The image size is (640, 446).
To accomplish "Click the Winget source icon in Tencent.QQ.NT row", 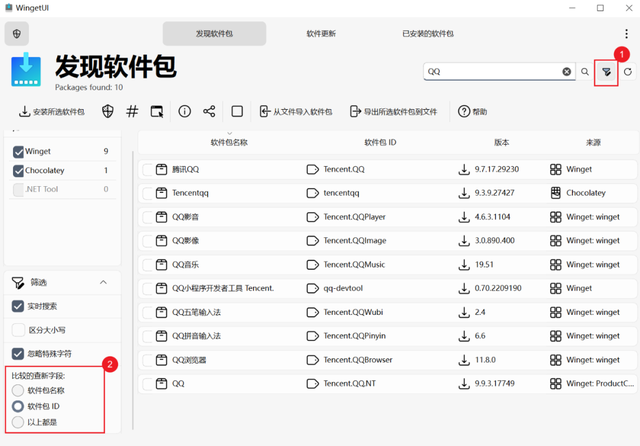I will click(556, 384).
